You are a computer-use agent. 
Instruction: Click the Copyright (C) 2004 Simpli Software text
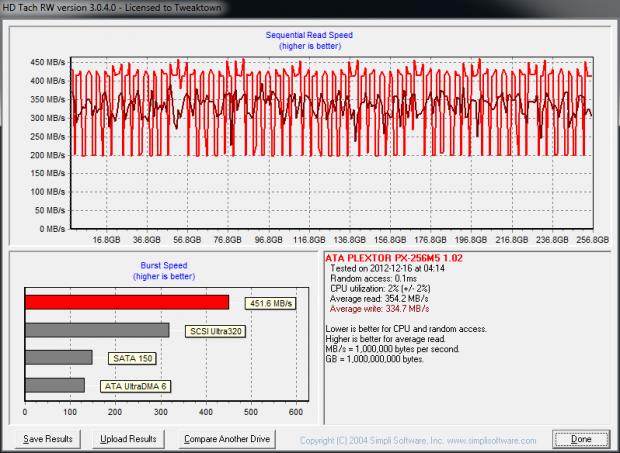pos(371,440)
